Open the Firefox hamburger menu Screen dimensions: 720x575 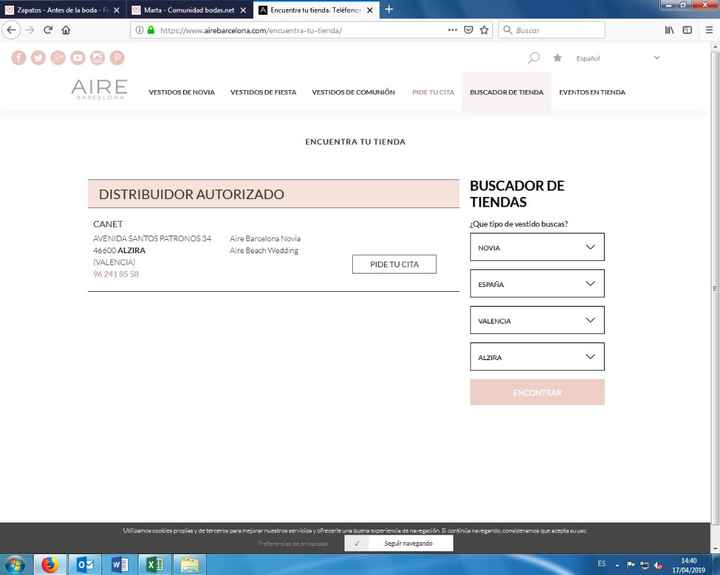click(x=709, y=30)
